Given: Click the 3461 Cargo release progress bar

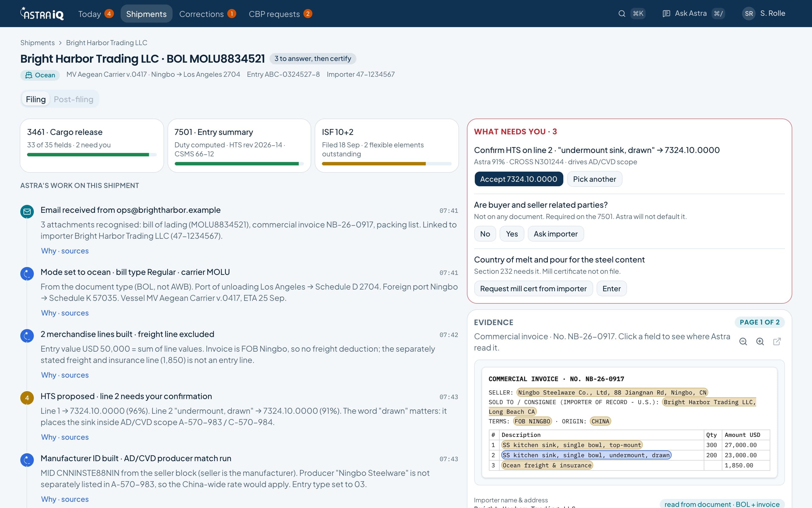Looking at the screenshot, I should coord(92,155).
